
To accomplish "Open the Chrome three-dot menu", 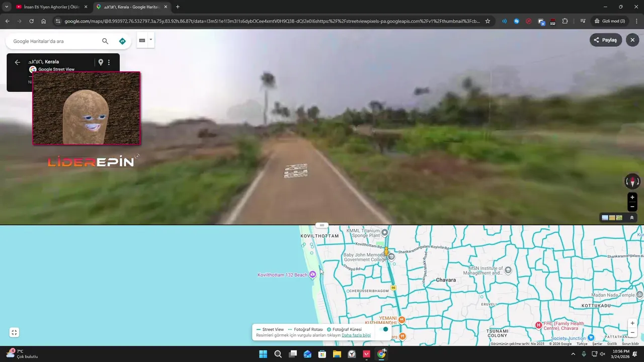I will click(x=636, y=21).
